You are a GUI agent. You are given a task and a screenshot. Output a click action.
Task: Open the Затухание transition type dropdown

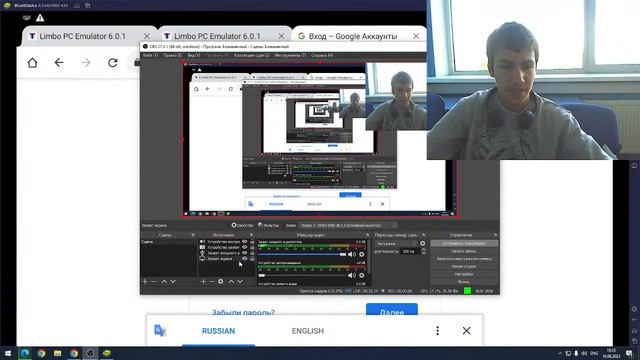(396, 243)
